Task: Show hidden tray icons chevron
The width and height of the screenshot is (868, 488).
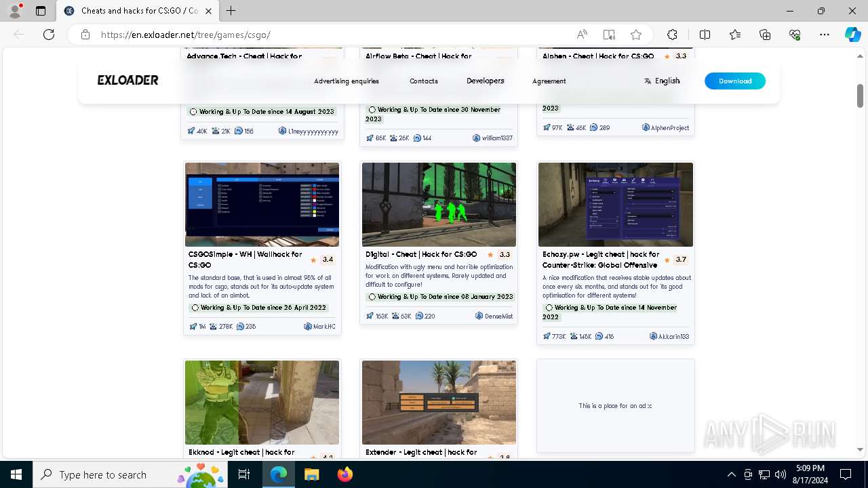Action: pos(731,474)
